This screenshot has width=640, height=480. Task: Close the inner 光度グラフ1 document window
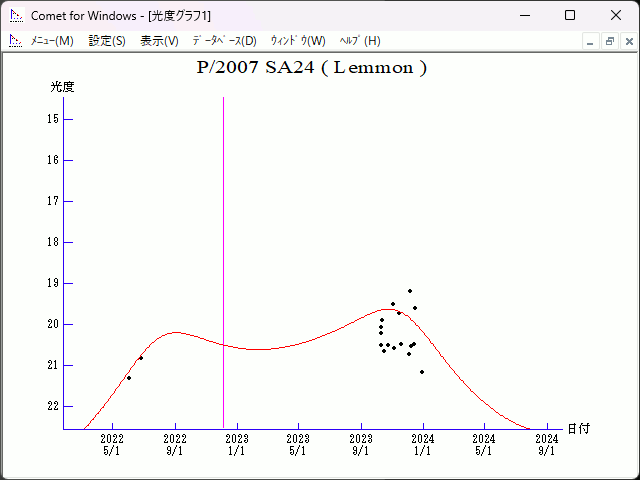click(x=627, y=41)
